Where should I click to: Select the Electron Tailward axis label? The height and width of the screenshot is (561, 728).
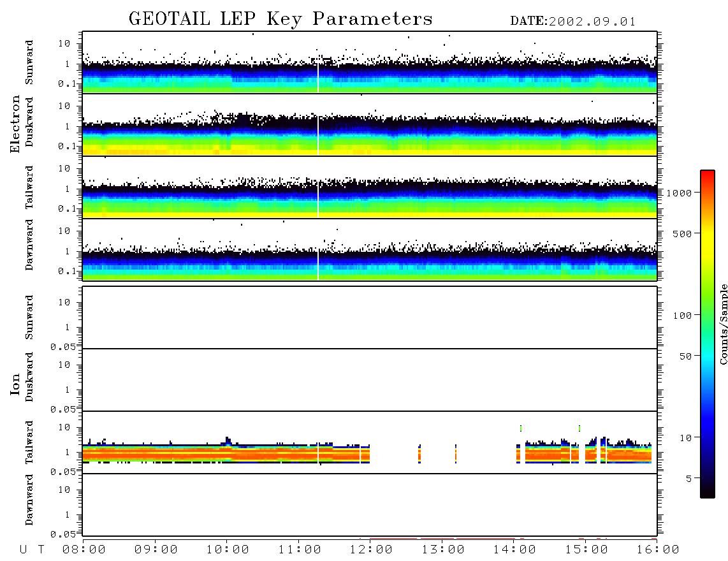[x=29, y=187]
